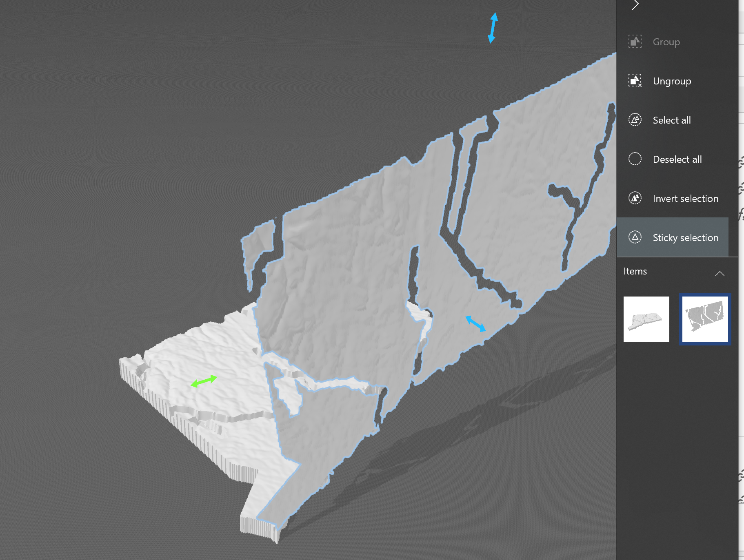Click the disabled Group label
Image resolution: width=744 pixels, height=560 pixels.
(666, 42)
